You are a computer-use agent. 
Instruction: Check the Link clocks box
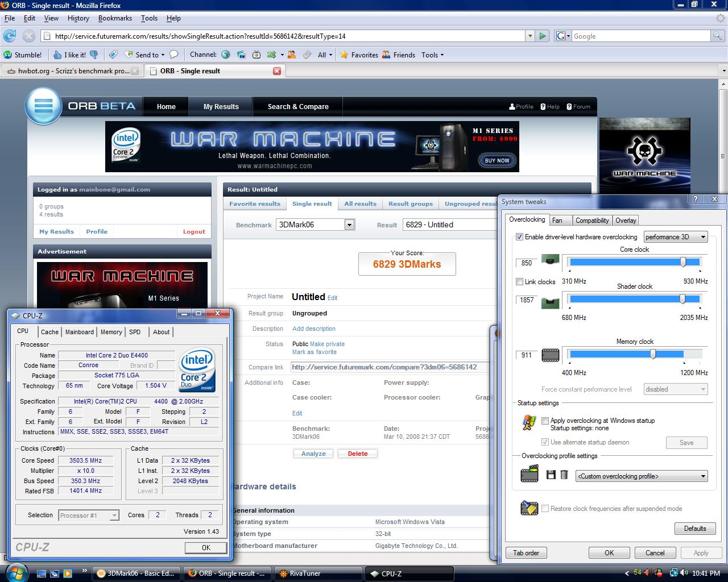pyautogui.click(x=519, y=281)
